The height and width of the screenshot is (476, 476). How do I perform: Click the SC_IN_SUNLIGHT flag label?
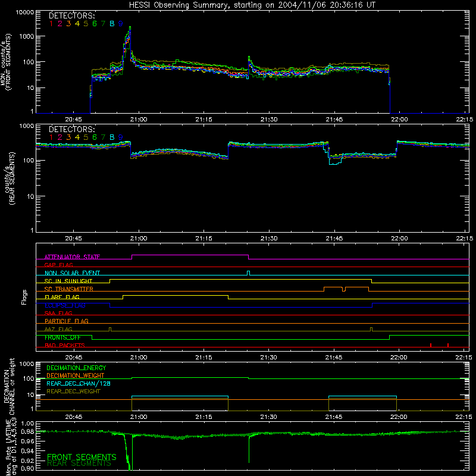point(68,281)
